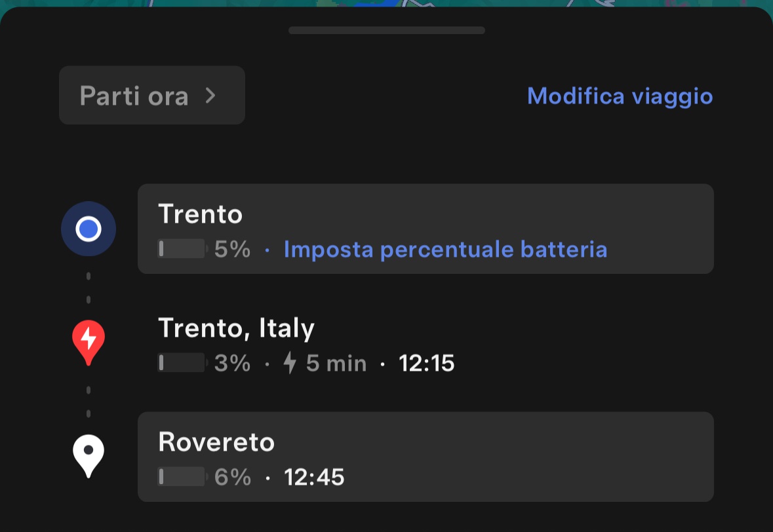Screen dimensions: 773x532
Task: Open the Parti ora departure selector
Action: pos(152,95)
